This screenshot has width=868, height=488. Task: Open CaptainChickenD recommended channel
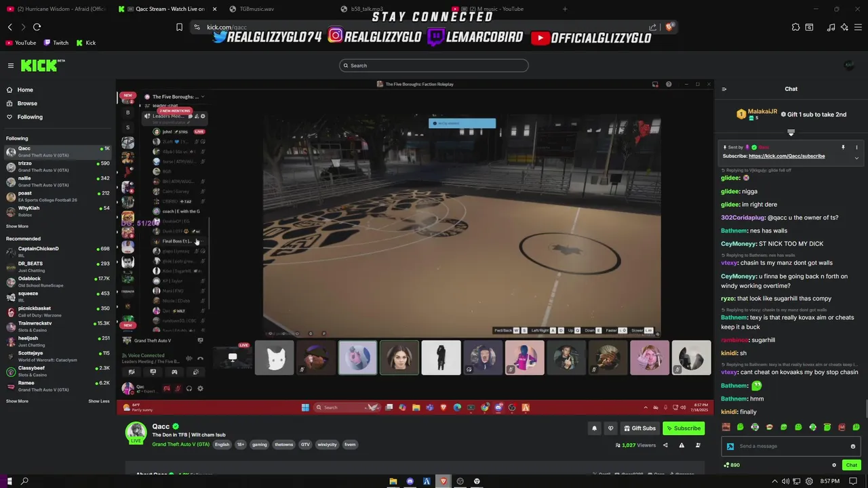[x=58, y=251]
